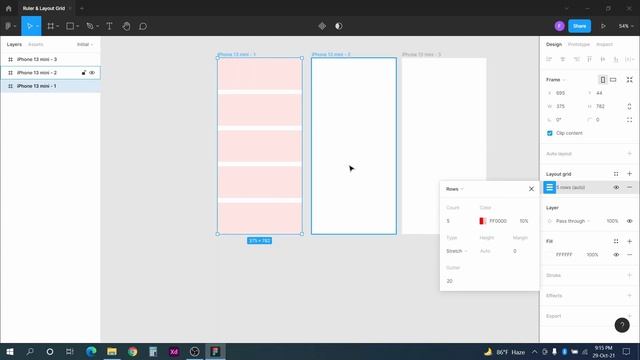Toggle the Clip content checkbox
The image size is (640, 360).
point(549,133)
